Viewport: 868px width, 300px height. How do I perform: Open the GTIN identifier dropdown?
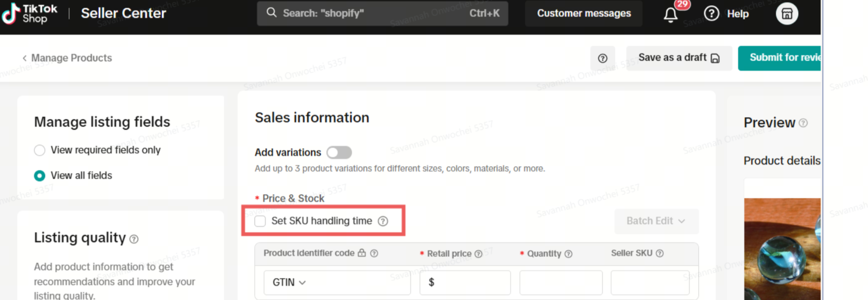coord(290,282)
